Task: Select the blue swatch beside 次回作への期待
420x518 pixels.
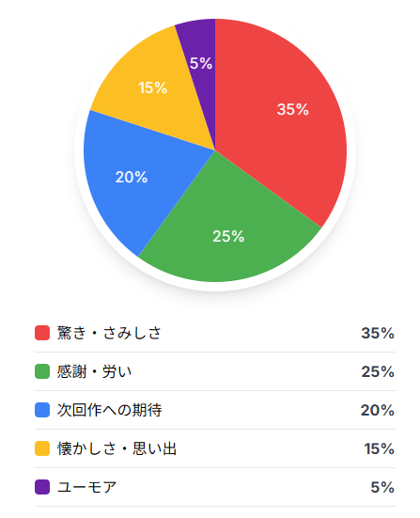Action: (42, 410)
